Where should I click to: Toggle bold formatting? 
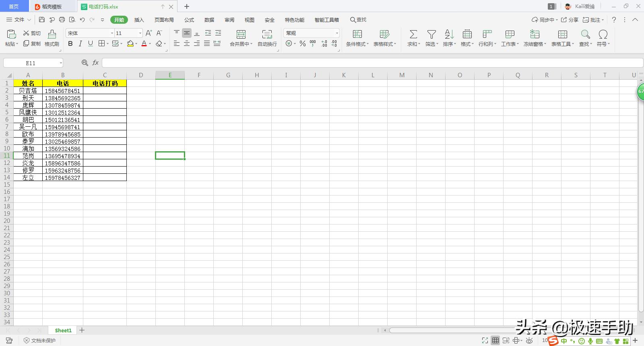click(70, 43)
